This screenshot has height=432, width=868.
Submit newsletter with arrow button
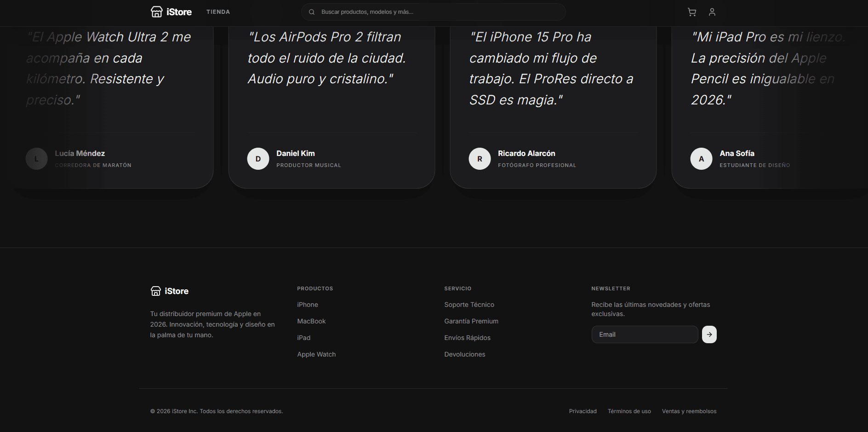[709, 334]
